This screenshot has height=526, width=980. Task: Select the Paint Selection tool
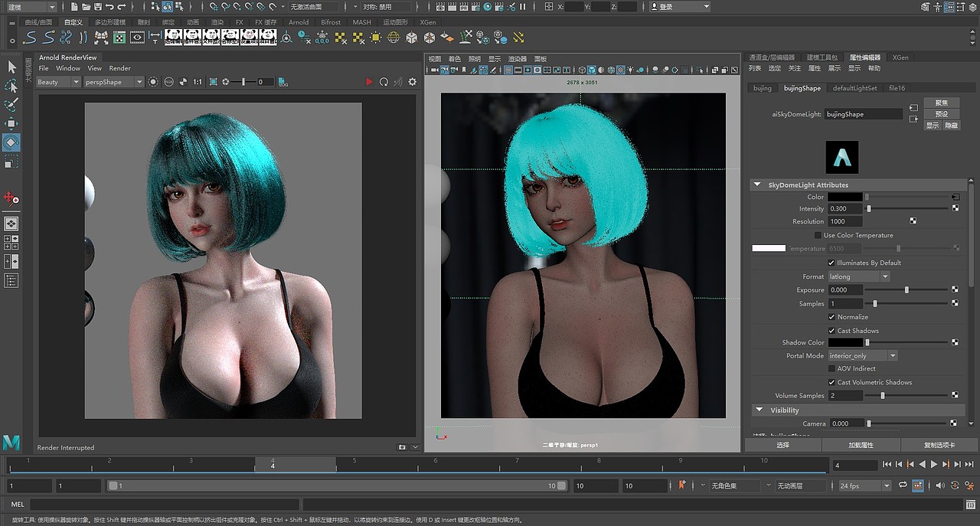coord(11,105)
